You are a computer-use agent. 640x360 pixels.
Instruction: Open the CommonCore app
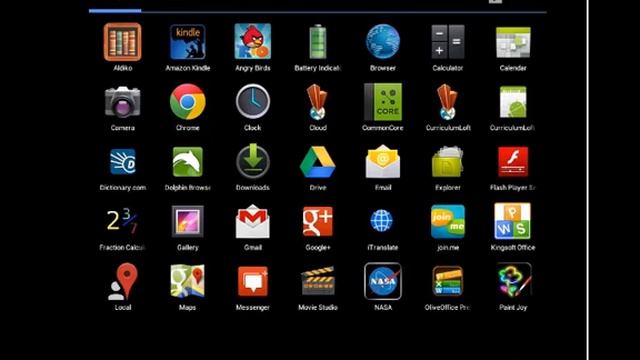[x=383, y=102]
